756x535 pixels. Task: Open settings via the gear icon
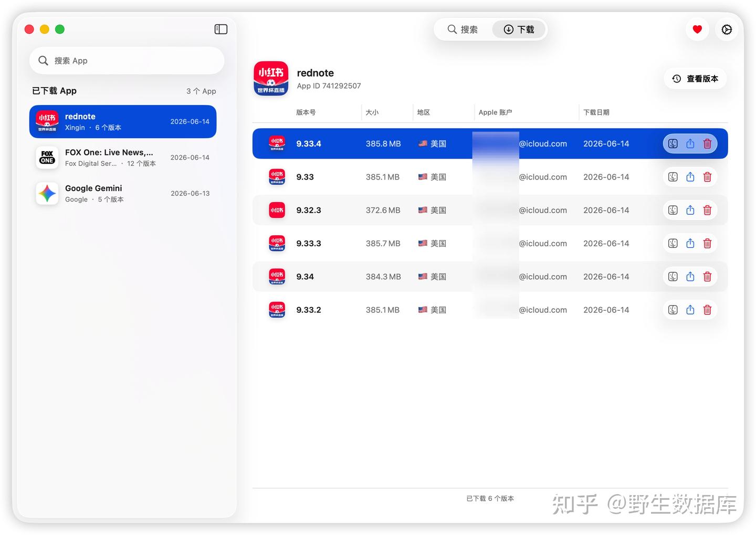[x=727, y=29]
